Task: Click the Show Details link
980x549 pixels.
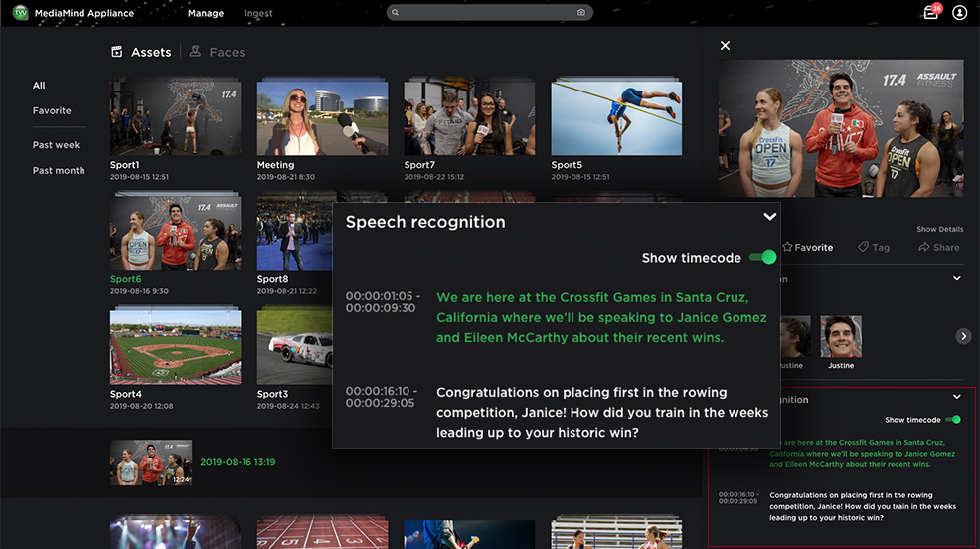Action: [x=940, y=229]
